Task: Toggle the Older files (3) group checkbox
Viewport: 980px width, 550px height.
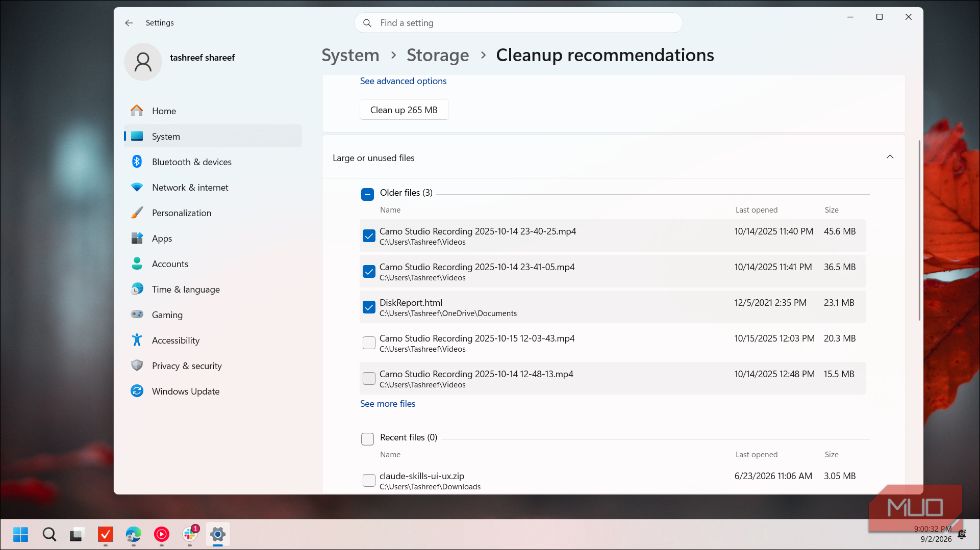Action: [367, 194]
